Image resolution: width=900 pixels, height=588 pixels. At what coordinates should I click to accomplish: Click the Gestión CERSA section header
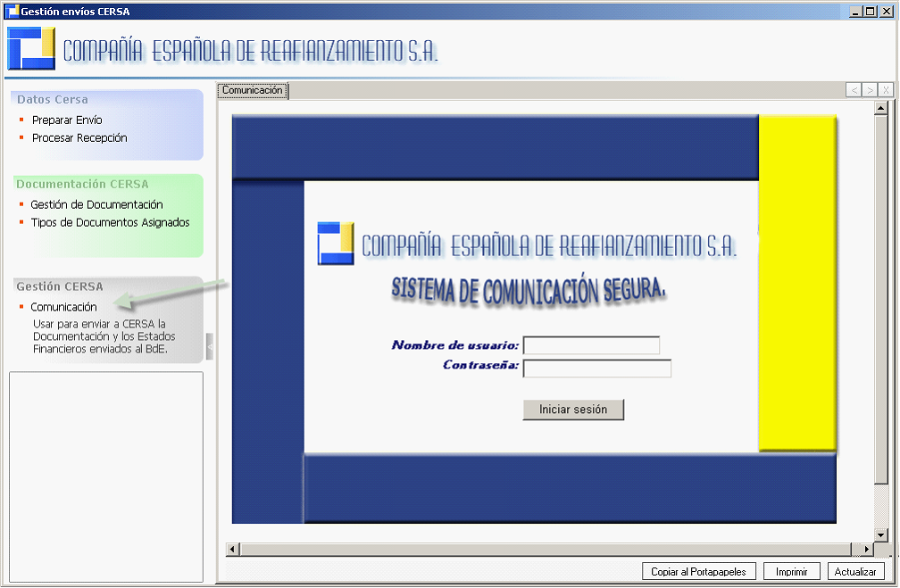[x=60, y=286]
